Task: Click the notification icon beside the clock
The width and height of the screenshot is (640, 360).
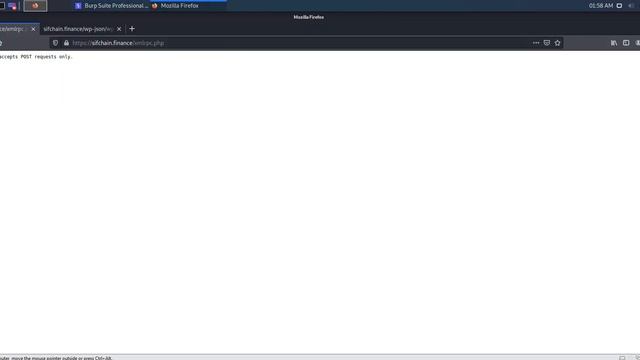Action: tap(620, 6)
